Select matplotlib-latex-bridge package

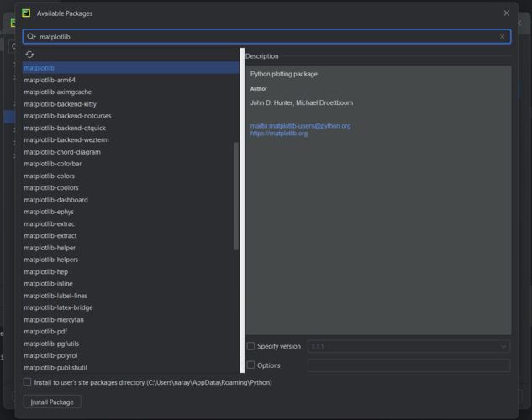coord(130,307)
